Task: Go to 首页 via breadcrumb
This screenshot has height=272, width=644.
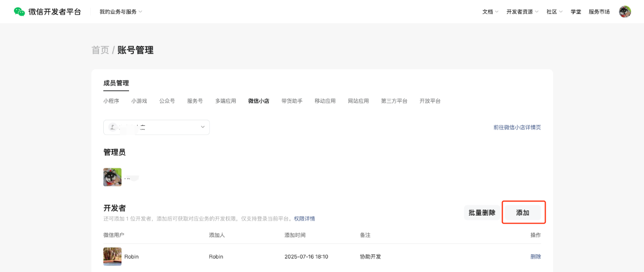Action: 100,50
